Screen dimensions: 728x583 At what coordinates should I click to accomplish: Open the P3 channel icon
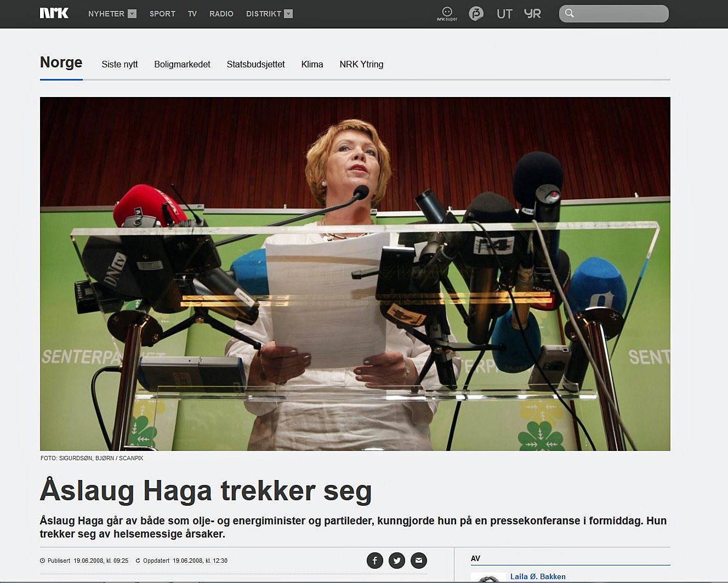(x=476, y=14)
